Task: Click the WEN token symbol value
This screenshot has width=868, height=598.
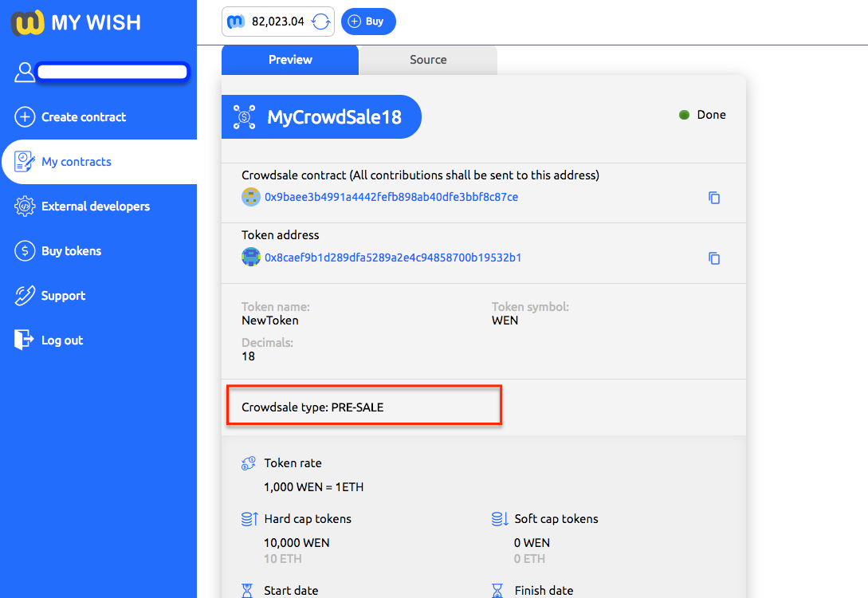Action: [505, 321]
